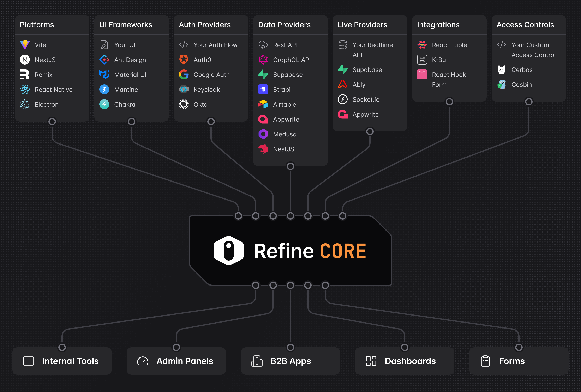Click the Refine CORE hexagon logo

[x=228, y=250]
